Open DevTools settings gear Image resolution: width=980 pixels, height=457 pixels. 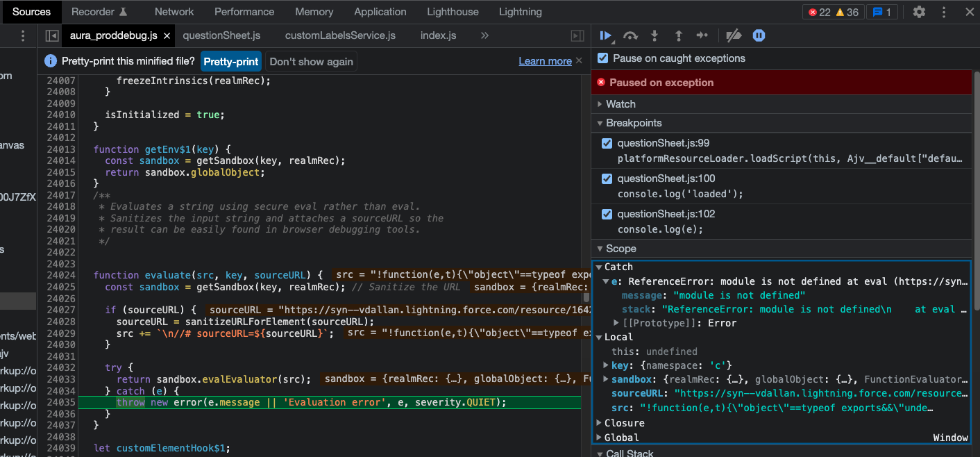[x=919, y=12]
